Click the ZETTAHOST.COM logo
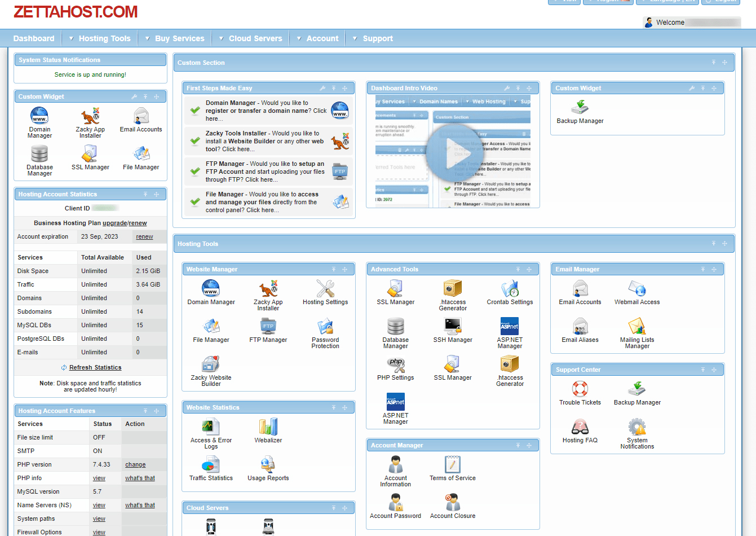This screenshot has height=536, width=756. tap(76, 12)
